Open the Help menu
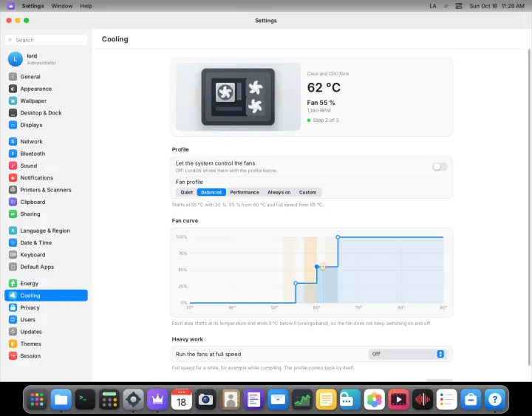Viewport: 532px width, 416px height. [x=86, y=6]
